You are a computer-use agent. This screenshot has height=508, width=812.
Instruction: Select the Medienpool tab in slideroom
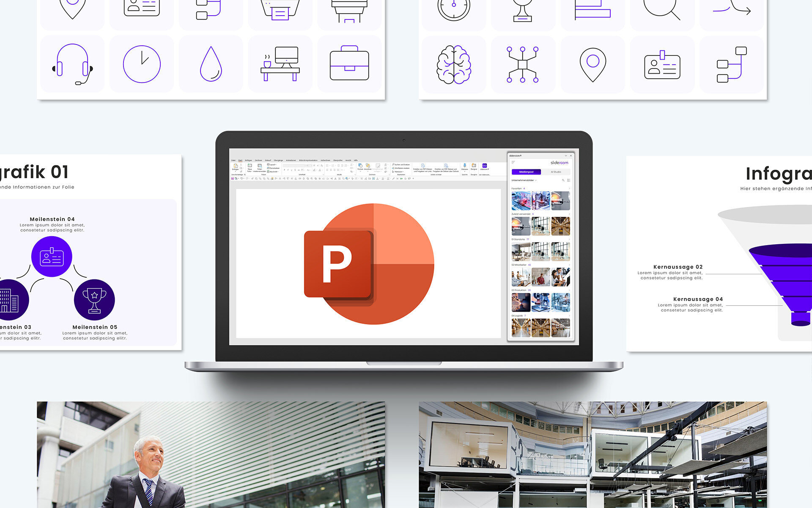(526, 172)
